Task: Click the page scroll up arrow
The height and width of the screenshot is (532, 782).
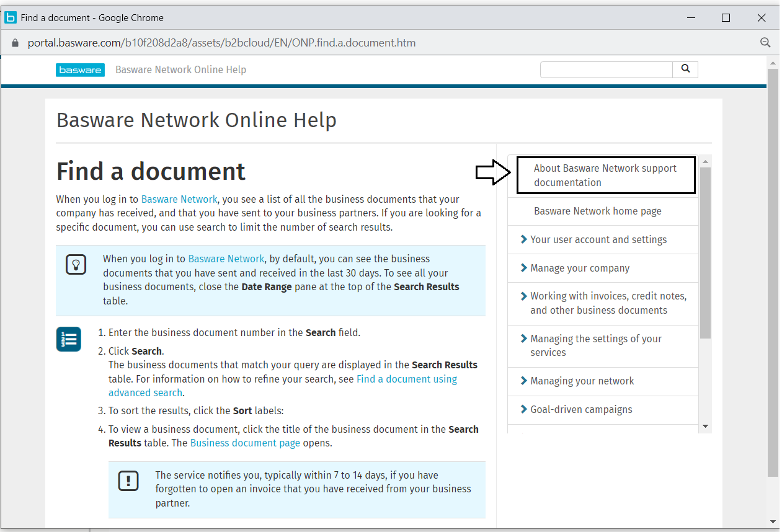Action: coord(773,63)
